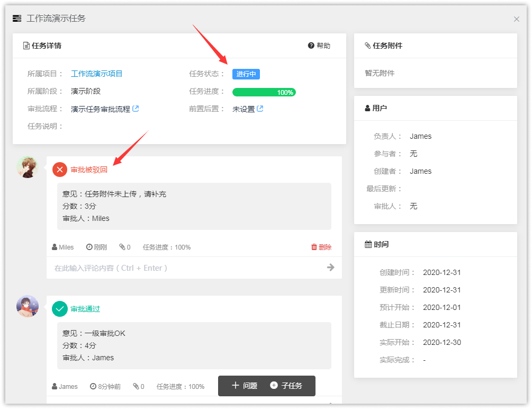
Task: Click Miles' avatar thumbnail
Action: click(x=28, y=167)
